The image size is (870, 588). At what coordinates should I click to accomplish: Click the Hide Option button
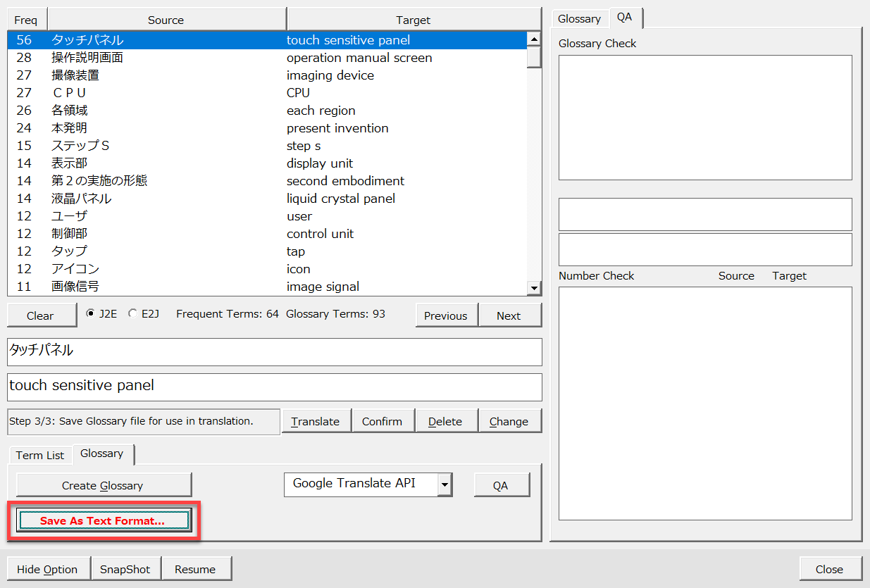[47, 569]
